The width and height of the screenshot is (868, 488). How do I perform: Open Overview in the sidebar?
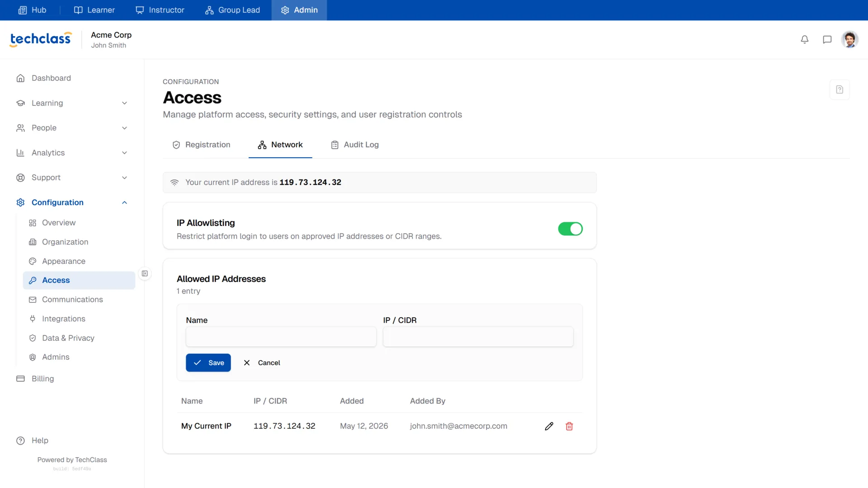(x=79, y=223)
